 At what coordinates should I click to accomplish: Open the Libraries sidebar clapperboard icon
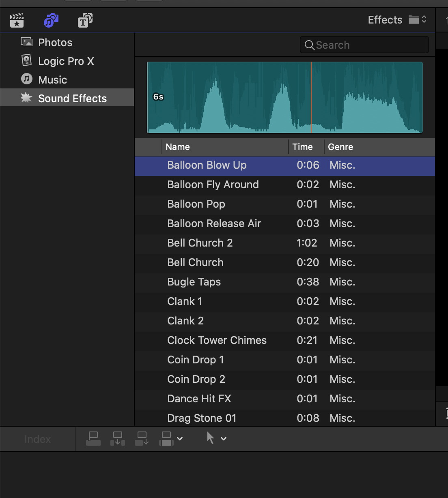click(x=17, y=20)
